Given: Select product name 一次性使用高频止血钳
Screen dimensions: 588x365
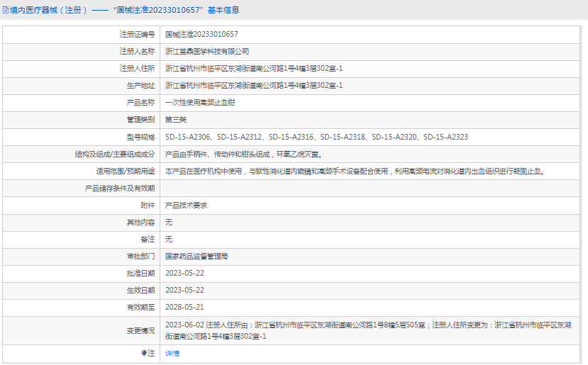Looking at the screenshot, I should pos(200,103).
